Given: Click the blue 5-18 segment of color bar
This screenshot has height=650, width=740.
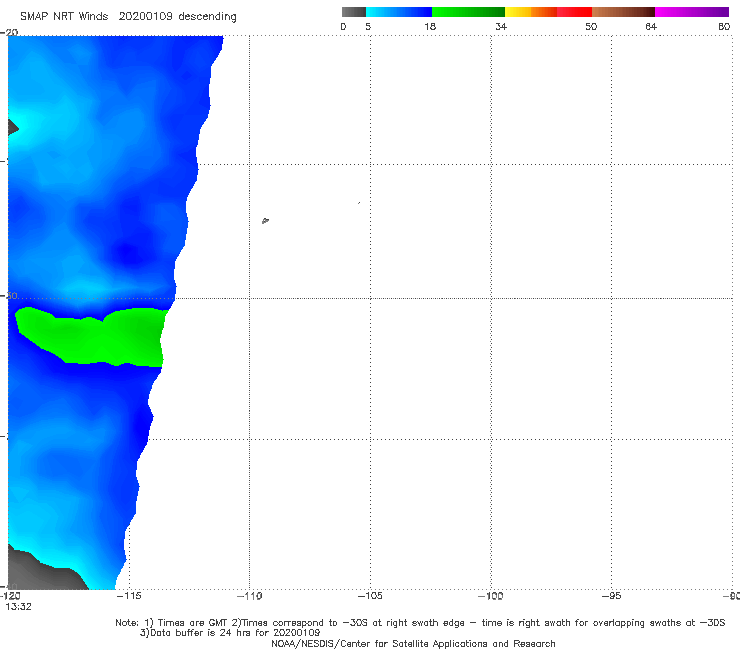Looking at the screenshot, I should (399, 12).
